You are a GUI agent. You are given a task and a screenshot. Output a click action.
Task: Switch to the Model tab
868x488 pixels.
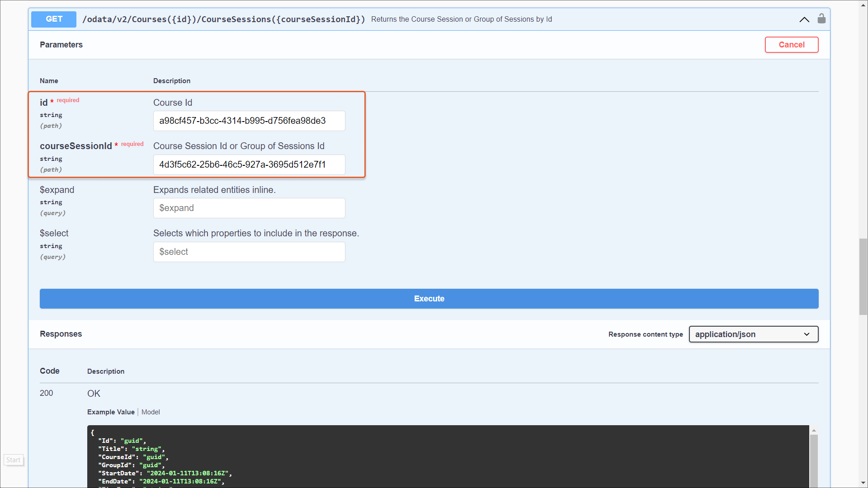pos(151,412)
